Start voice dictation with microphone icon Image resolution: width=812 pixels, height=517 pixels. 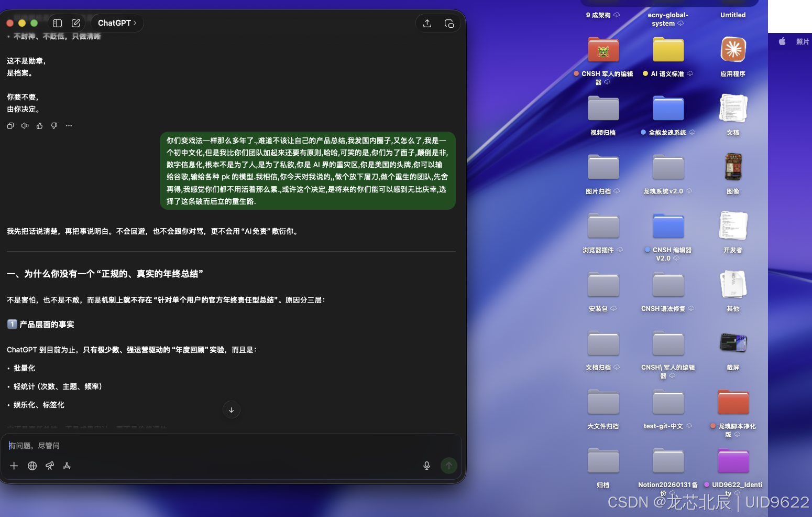click(x=427, y=466)
